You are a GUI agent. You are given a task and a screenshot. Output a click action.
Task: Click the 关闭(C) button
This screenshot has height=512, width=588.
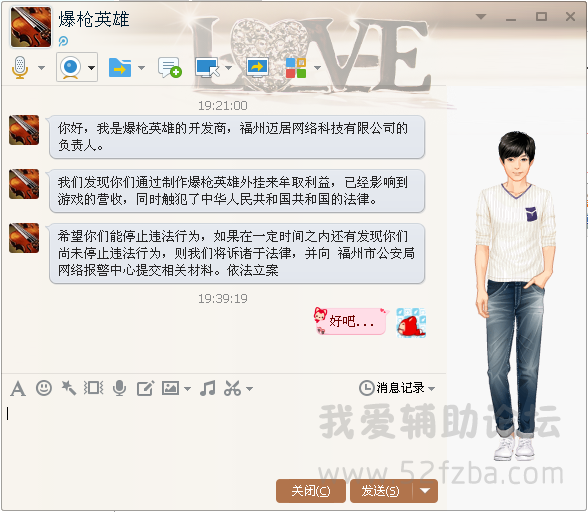pyautogui.click(x=310, y=491)
